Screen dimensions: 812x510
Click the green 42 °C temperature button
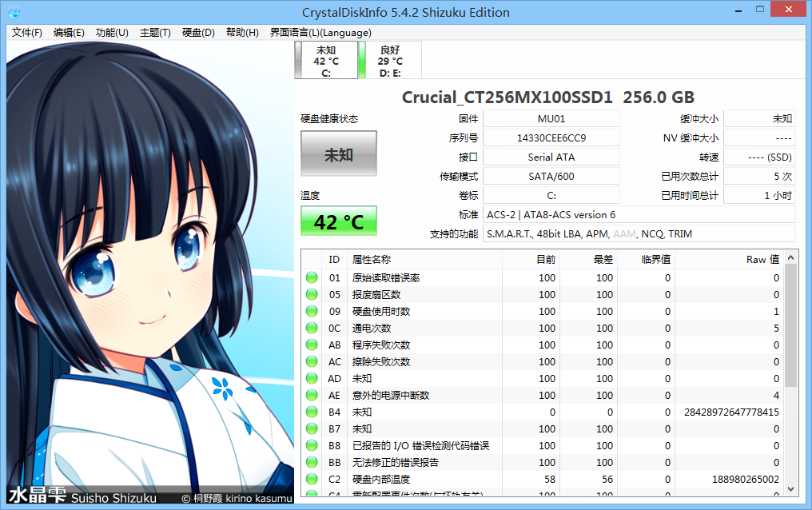[x=339, y=221]
